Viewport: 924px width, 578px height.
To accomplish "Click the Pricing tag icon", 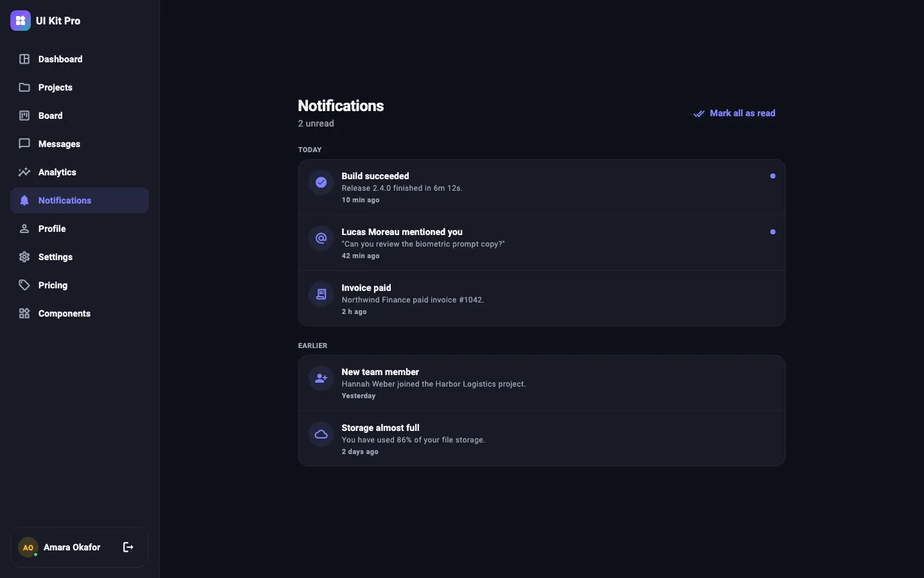I will tap(24, 285).
